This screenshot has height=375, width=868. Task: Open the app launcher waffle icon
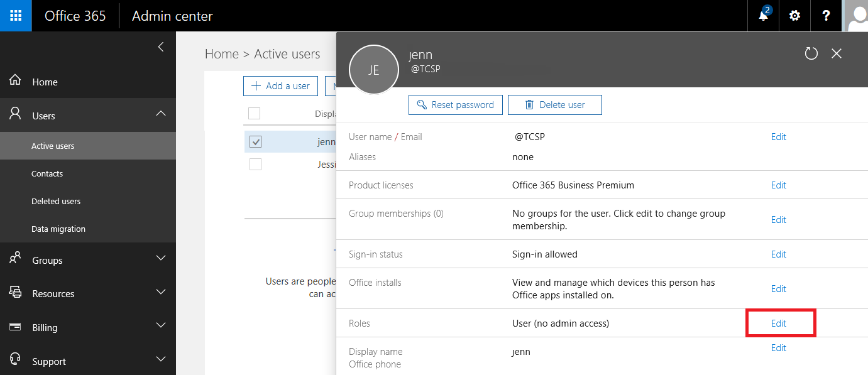[16, 16]
